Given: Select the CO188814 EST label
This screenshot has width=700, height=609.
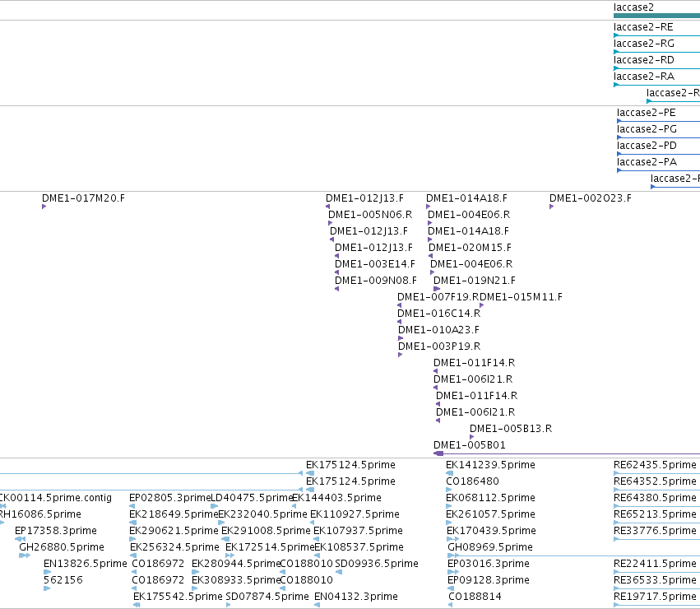Looking at the screenshot, I should (x=475, y=597).
